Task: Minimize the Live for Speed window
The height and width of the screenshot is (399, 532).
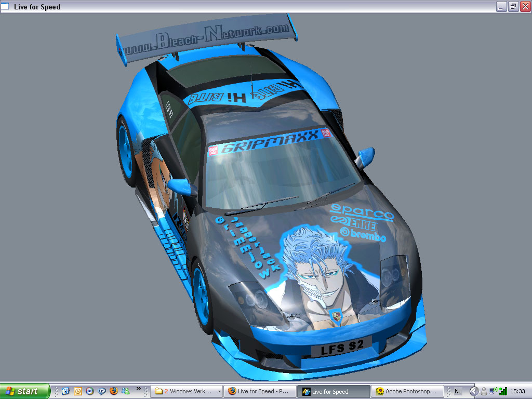Action: click(501, 6)
